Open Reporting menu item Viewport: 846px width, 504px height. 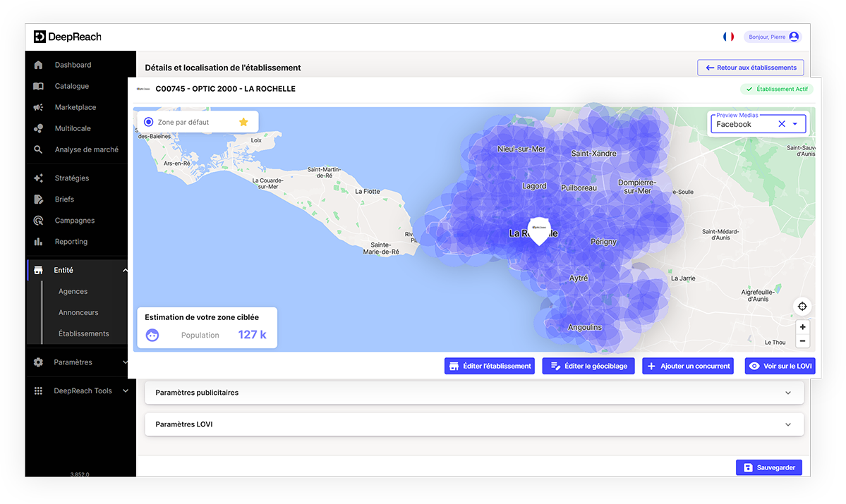(x=71, y=242)
